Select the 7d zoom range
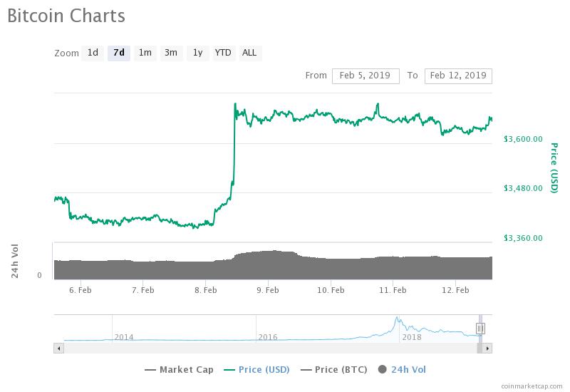 [119, 53]
